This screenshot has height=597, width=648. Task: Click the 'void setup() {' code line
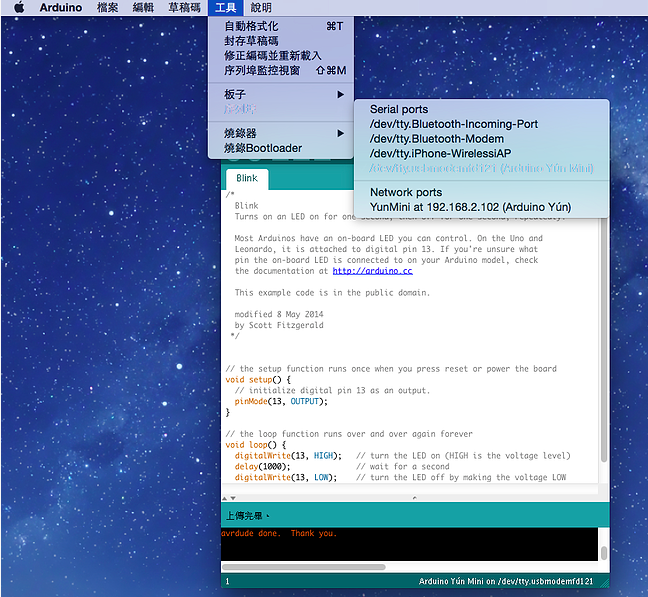[258, 380]
